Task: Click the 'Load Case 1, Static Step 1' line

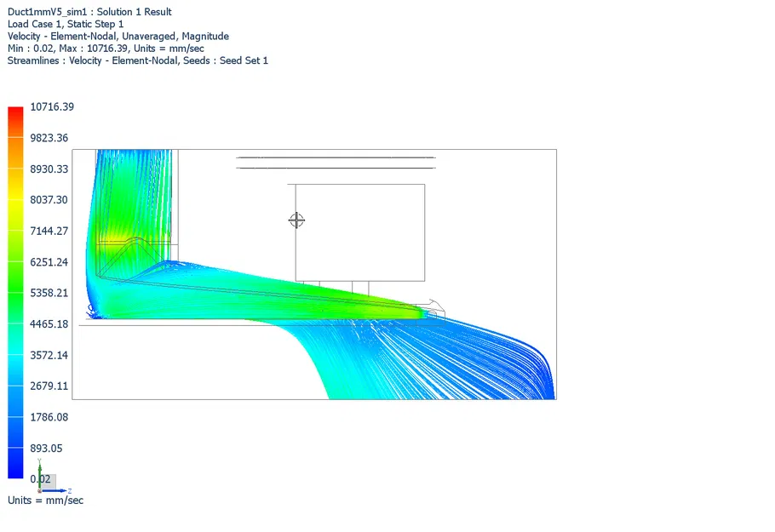Action: click(66, 24)
